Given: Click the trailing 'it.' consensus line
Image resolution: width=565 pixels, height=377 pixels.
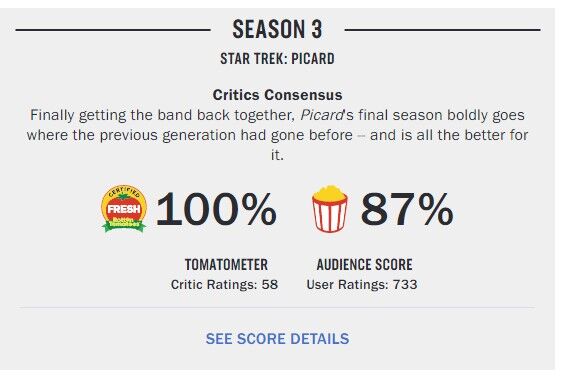Looking at the screenshot, I should [x=277, y=155].
